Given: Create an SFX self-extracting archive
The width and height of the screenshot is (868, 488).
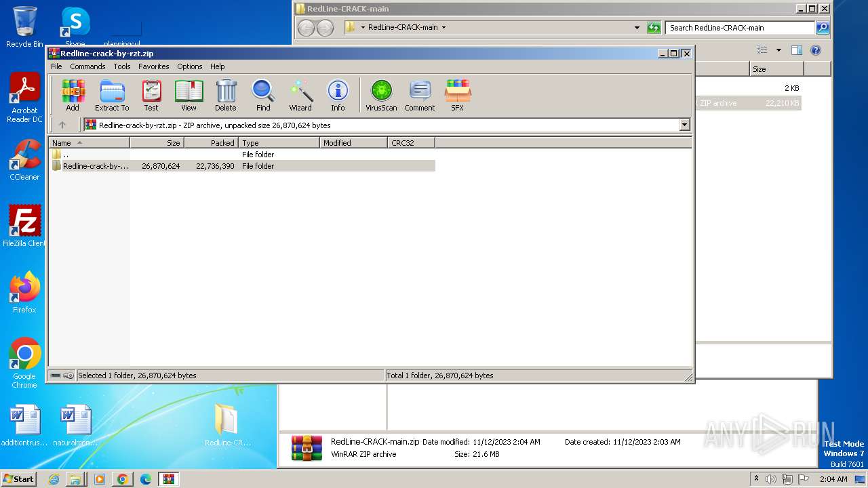Looking at the screenshot, I should tap(458, 95).
